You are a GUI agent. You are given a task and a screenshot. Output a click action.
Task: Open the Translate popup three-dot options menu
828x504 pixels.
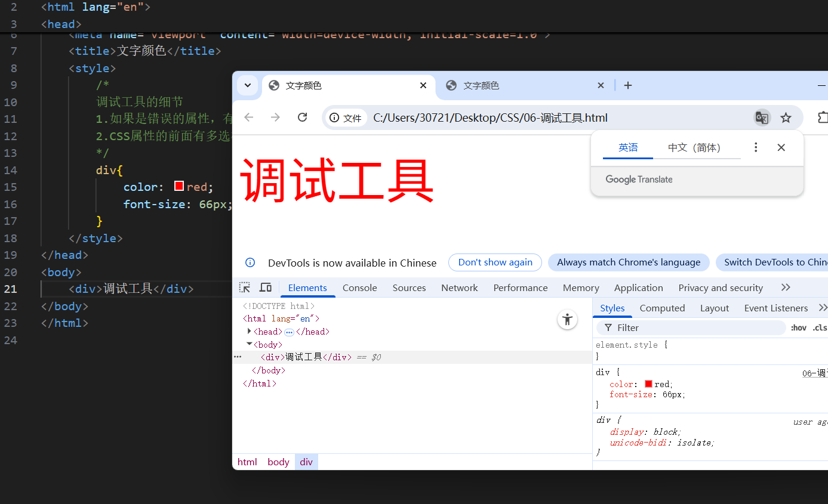[756, 147]
